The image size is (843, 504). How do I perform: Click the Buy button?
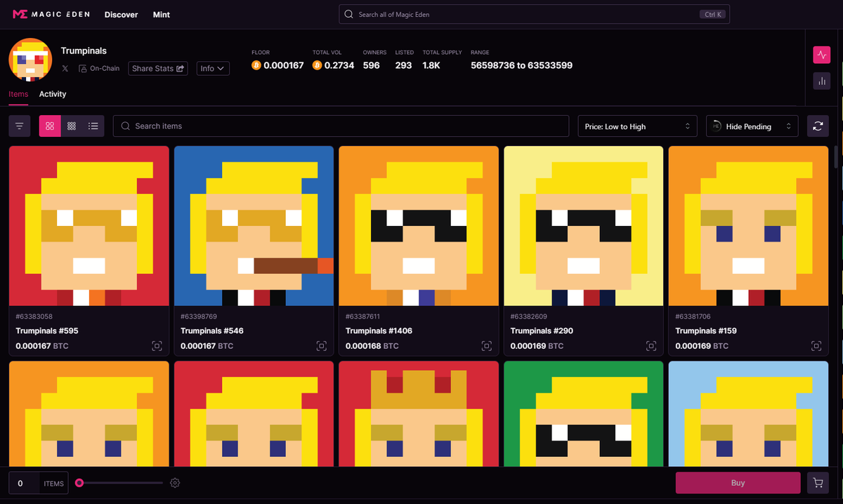tap(738, 483)
